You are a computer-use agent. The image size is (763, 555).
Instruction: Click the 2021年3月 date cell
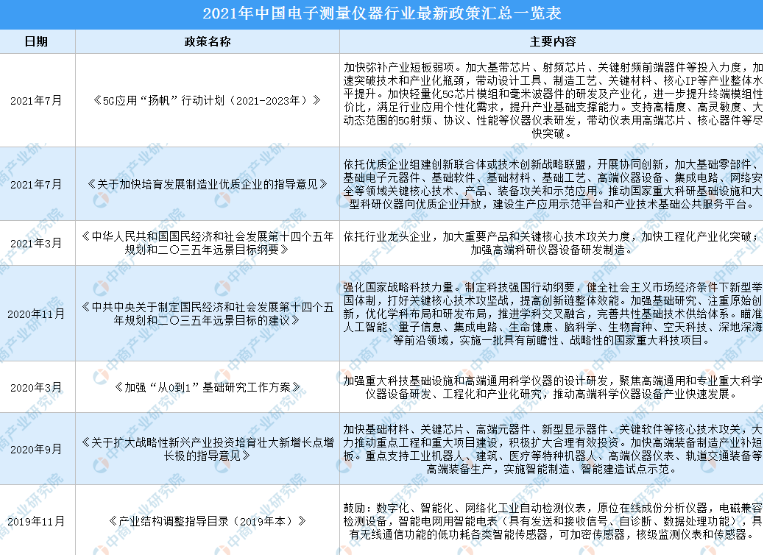tap(36, 243)
